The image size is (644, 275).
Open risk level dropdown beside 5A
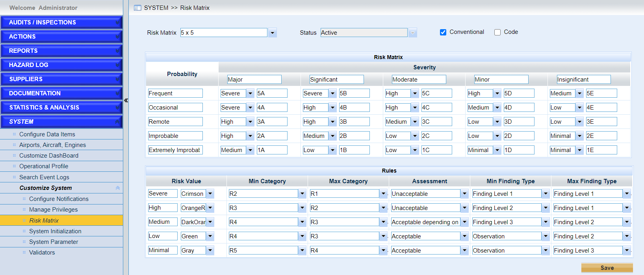click(250, 93)
